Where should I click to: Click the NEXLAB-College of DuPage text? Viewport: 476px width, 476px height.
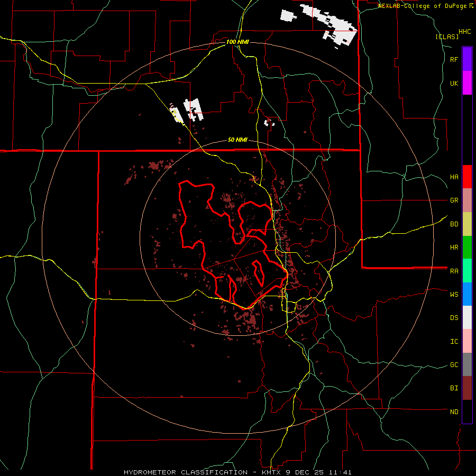pyautogui.click(x=423, y=6)
